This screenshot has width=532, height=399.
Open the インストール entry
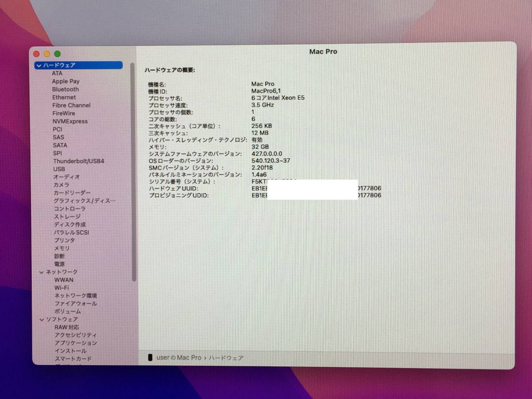click(x=70, y=351)
